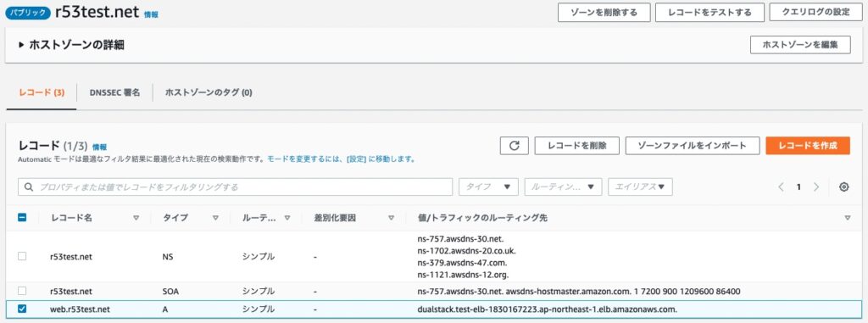
Task: Click web.r53test.net record name
Action: 81,309
